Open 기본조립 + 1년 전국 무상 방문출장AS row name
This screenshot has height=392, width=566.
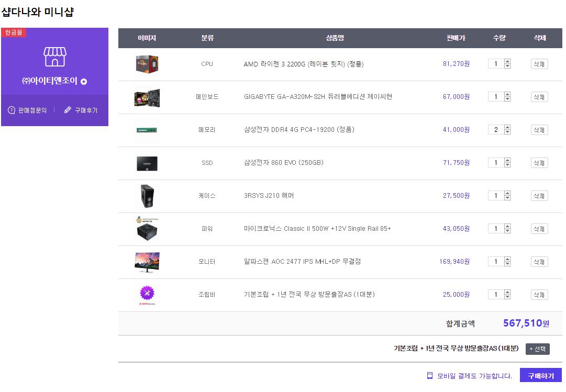[x=309, y=295]
